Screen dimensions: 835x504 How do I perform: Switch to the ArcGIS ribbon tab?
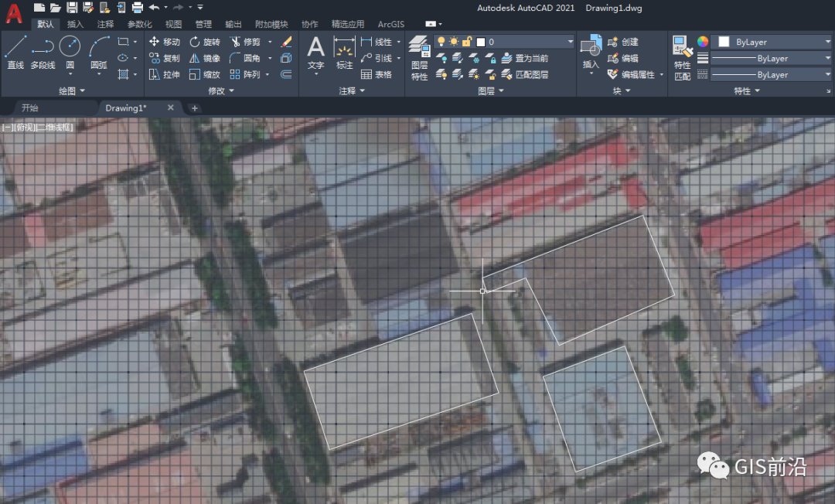click(390, 25)
